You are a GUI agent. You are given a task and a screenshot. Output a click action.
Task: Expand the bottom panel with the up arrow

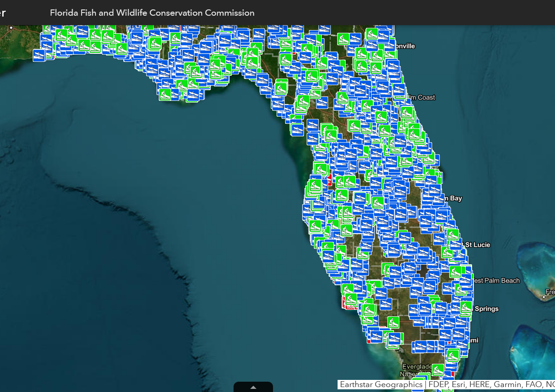pyautogui.click(x=253, y=387)
